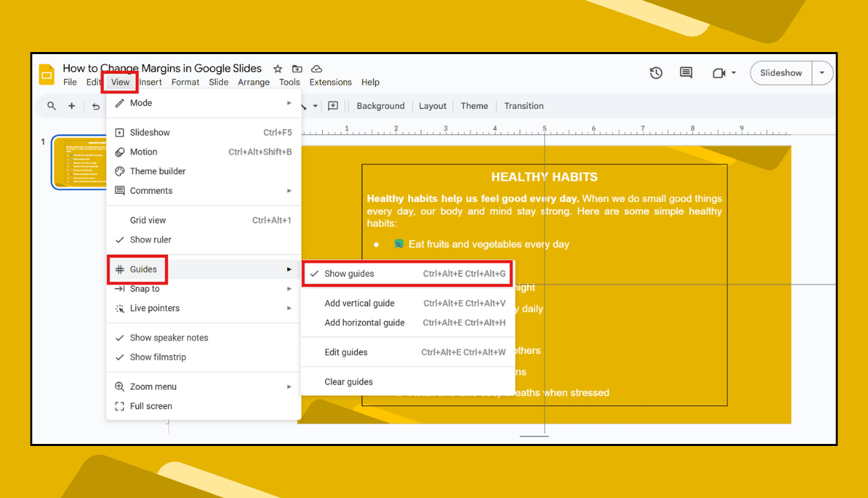
Task: Select the Motion menu item with its icon
Action: point(145,151)
